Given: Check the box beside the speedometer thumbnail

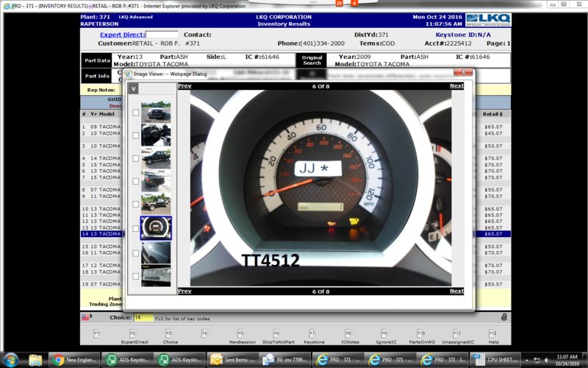Looking at the screenshot, I should (135, 228).
